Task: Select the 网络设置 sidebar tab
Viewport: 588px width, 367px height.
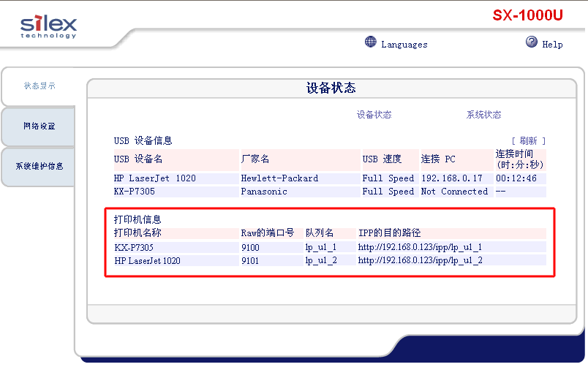Action: pyautogui.click(x=39, y=126)
